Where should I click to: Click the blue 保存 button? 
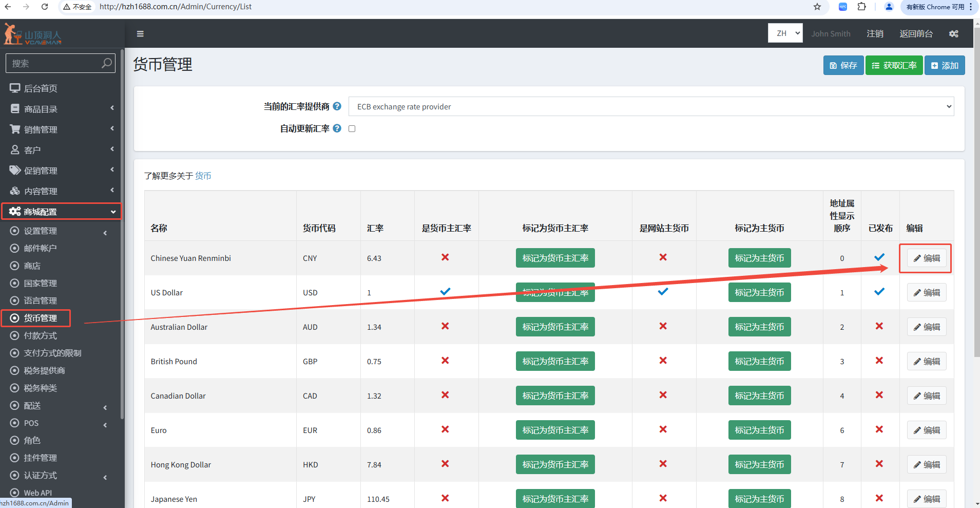point(843,65)
